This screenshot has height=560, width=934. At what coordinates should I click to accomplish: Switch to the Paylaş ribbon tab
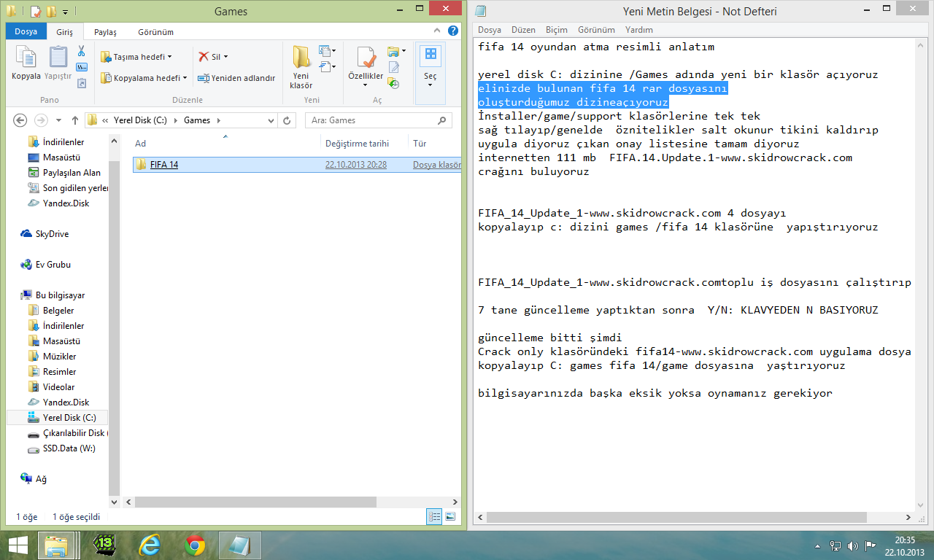105,32
